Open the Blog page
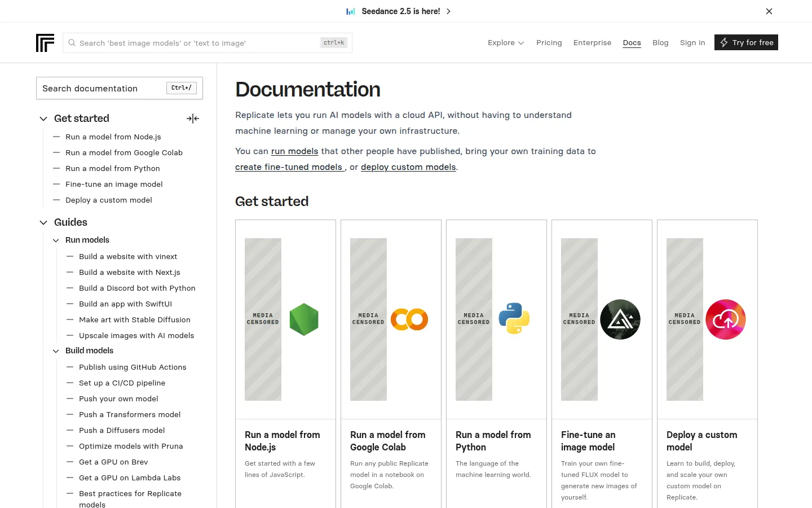Viewport: 812px width, 508px height. (660, 43)
